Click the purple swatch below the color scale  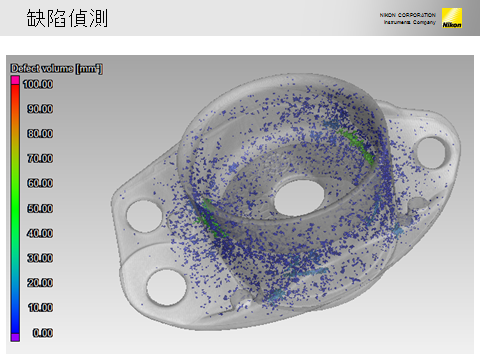point(15,337)
